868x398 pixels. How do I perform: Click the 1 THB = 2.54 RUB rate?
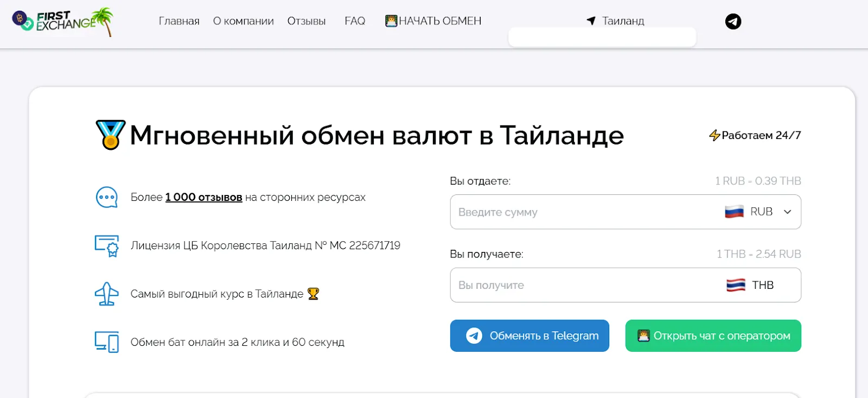coord(759,254)
